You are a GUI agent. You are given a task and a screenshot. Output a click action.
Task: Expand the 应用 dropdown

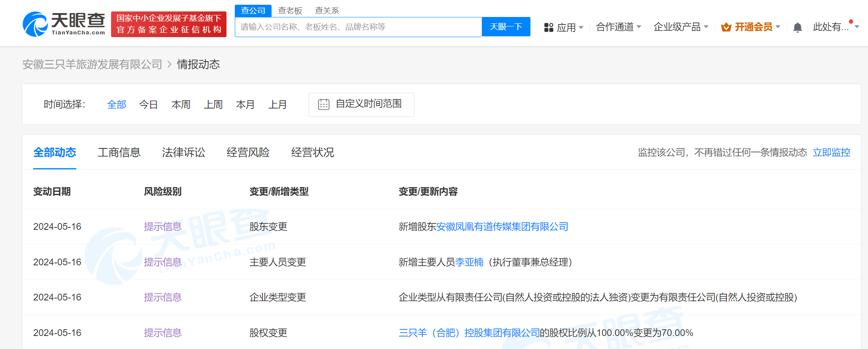pyautogui.click(x=570, y=27)
